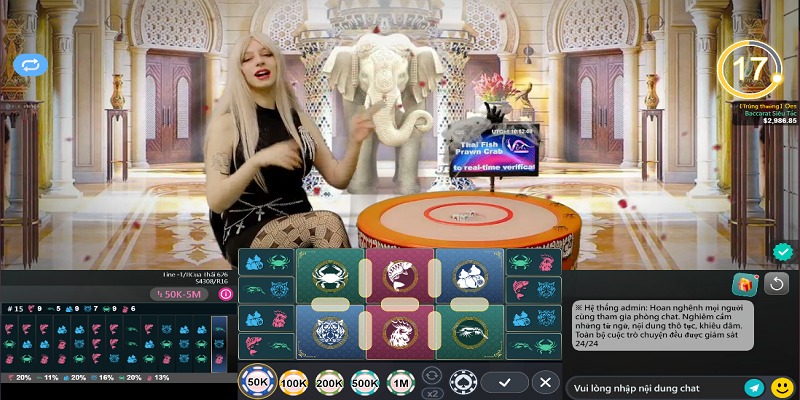Viewport: 800px width, 400px height.
Task: Click the chat refresh arrow icon
Action: [x=777, y=284]
